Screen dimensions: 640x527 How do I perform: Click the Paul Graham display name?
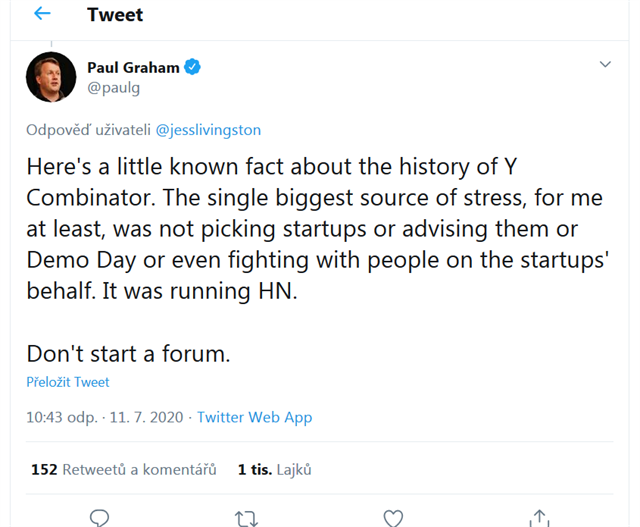click(x=133, y=67)
